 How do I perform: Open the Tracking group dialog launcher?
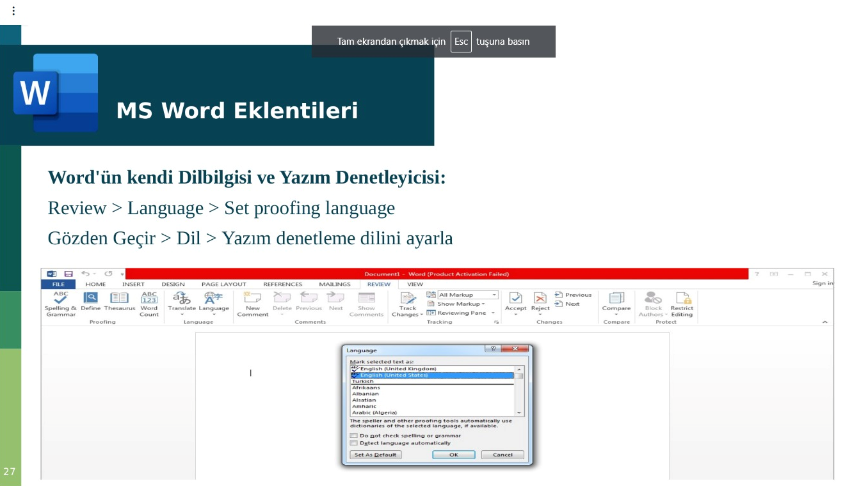coord(496,322)
